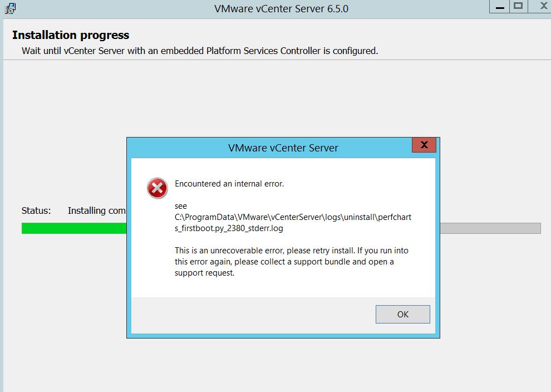Minimize the vCenter Server 6.5.0 installer window
Image resolution: width=551 pixels, height=392 pixels.
[x=500, y=7]
